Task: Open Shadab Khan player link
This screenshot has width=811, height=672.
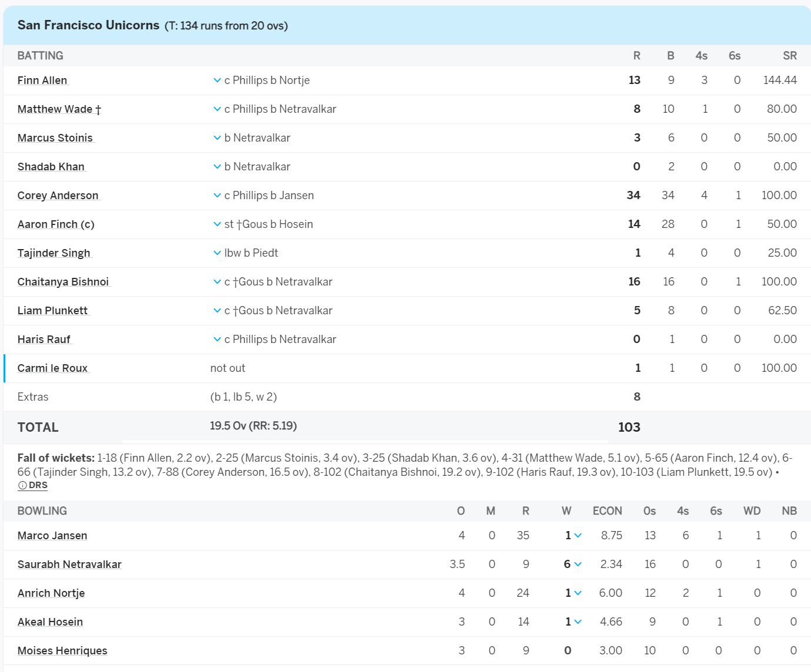Action: [51, 167]
